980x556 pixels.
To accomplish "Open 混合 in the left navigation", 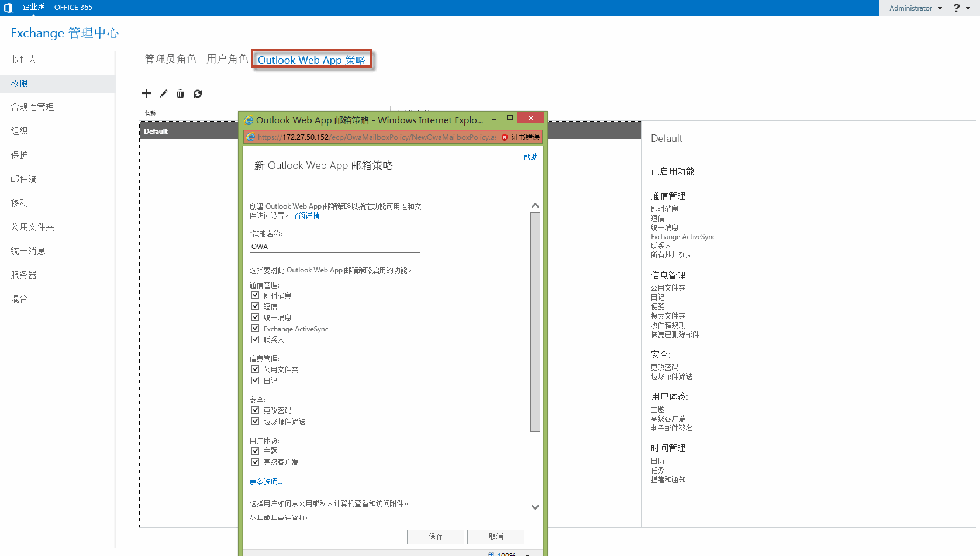I will (x=19, y=299).
